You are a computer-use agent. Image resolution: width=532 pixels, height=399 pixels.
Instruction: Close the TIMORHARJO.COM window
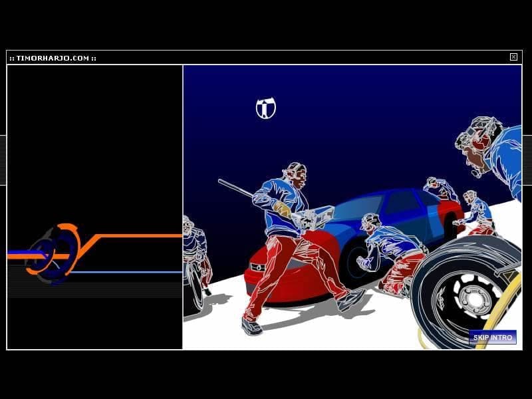point(513,57)
